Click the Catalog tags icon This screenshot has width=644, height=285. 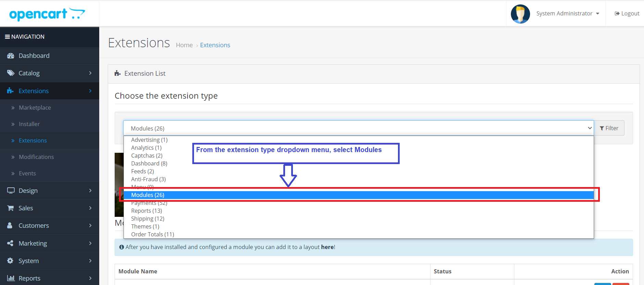point(11,73)
